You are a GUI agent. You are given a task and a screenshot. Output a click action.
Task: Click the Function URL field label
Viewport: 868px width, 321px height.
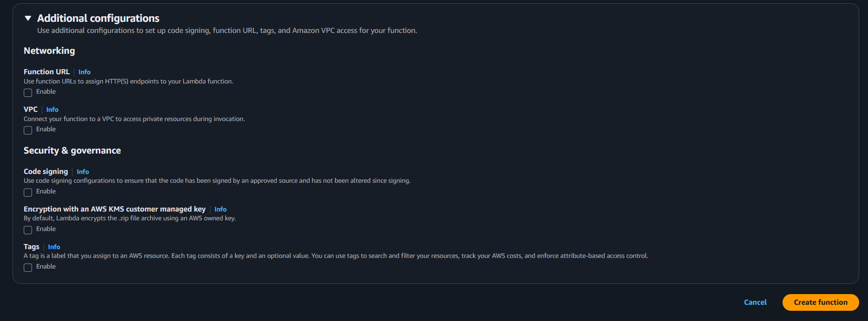(x=46, y=72)
